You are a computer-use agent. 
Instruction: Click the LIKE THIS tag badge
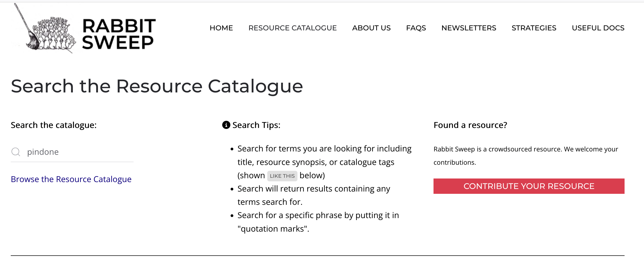pyautogui.click(x=282, y=176)
